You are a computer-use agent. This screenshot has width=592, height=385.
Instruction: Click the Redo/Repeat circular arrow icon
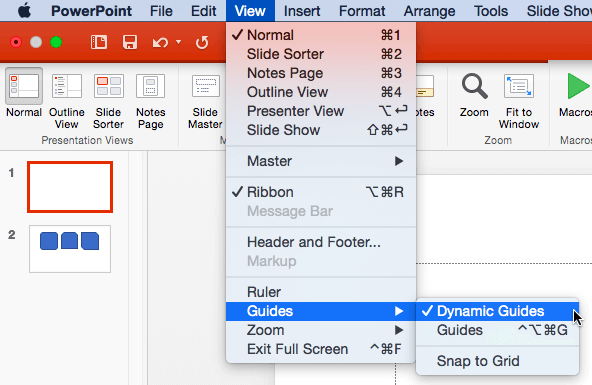(202, 42)
